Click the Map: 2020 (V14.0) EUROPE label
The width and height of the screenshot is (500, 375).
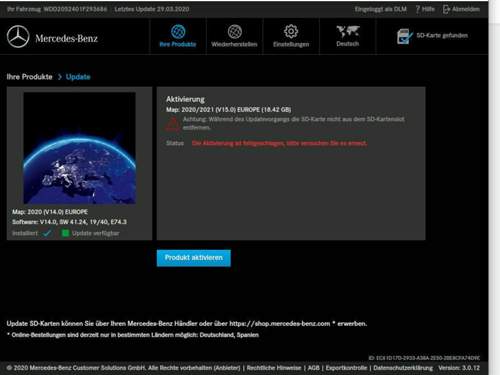click(50, 212)
